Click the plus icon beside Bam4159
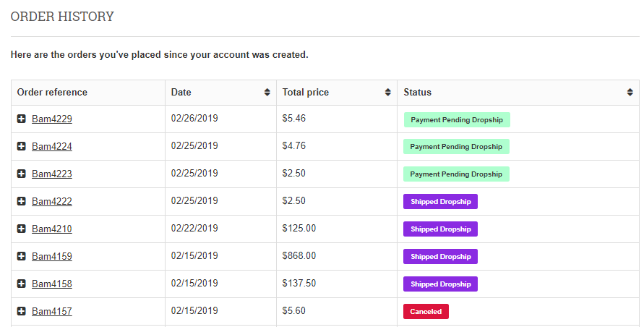644x327 pixels. [22, 256]
